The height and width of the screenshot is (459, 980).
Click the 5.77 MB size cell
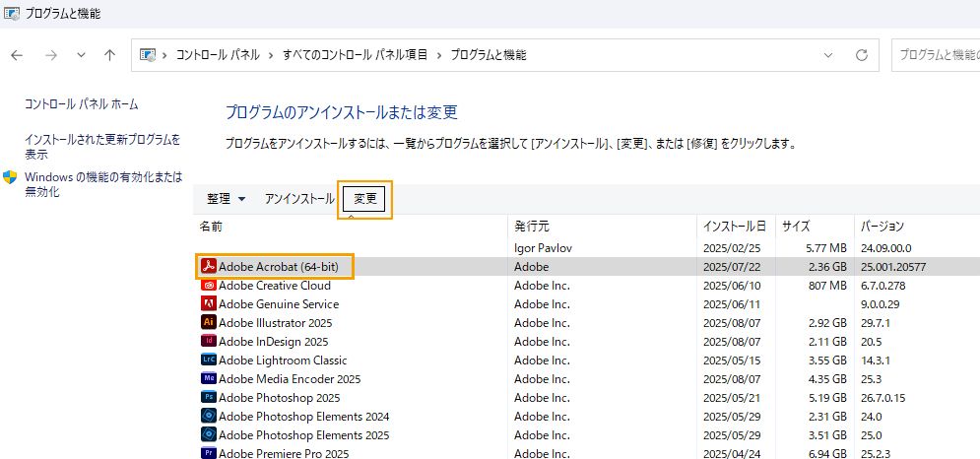tap(826, 248)
